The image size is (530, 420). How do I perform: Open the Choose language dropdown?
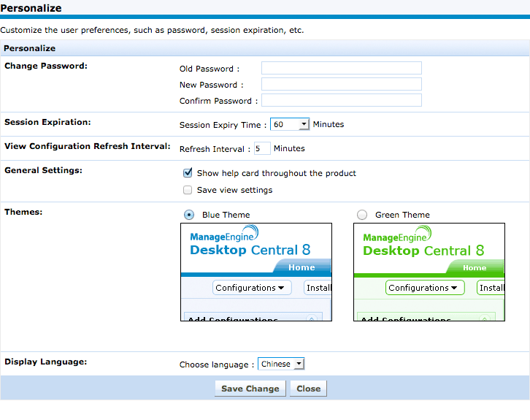281,364
